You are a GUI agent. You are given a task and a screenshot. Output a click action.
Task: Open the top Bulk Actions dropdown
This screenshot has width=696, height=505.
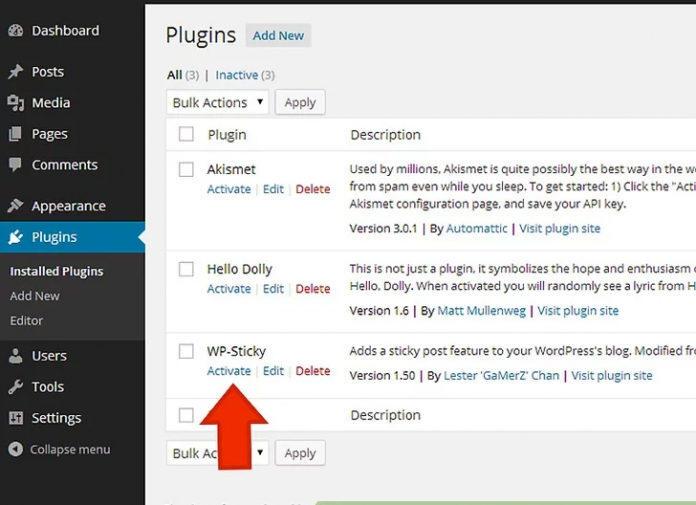coord(217,102)
